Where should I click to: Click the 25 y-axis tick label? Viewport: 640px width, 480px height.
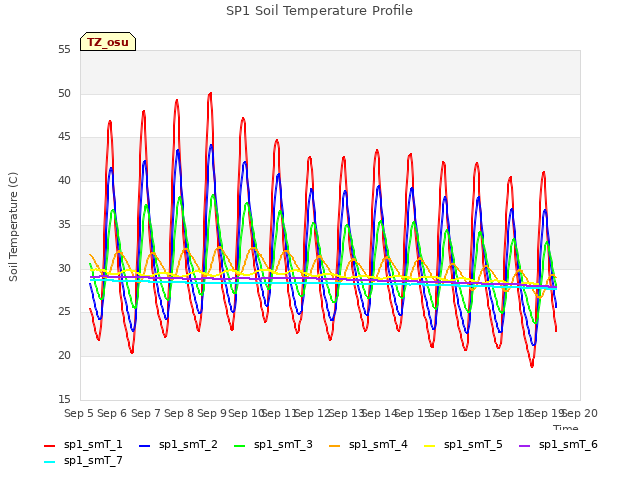(x=64, y=312)
